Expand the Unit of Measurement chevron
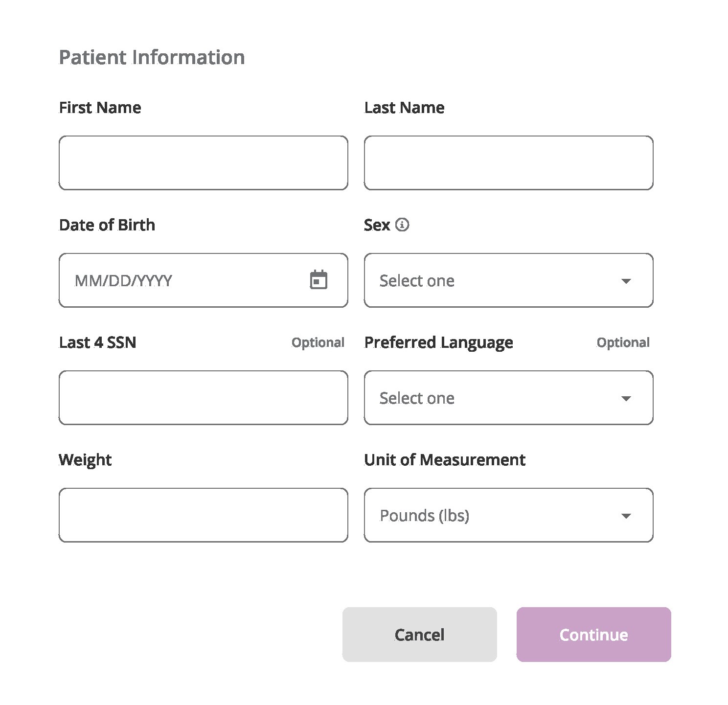Image resolution: width=728 pixels, height=705 pixels. 627,515
